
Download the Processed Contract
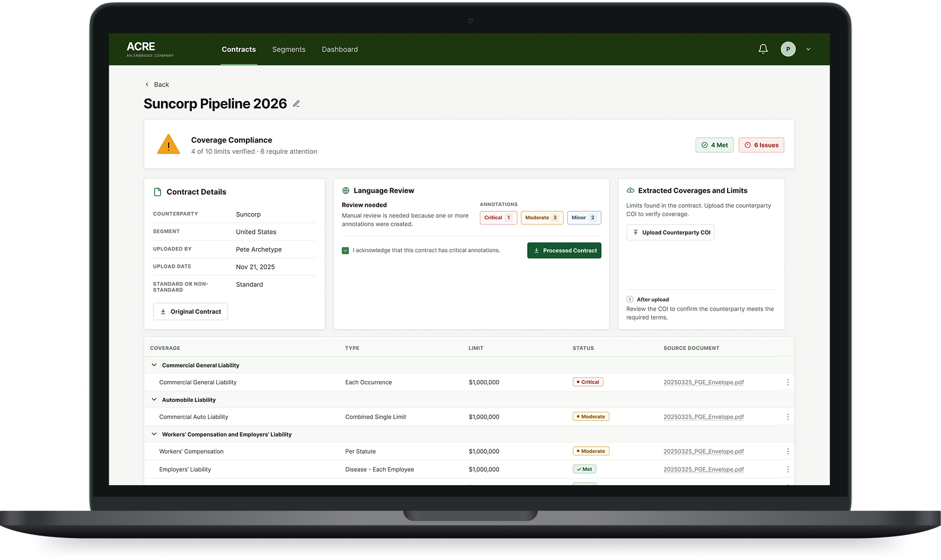(x=564, y=251)
